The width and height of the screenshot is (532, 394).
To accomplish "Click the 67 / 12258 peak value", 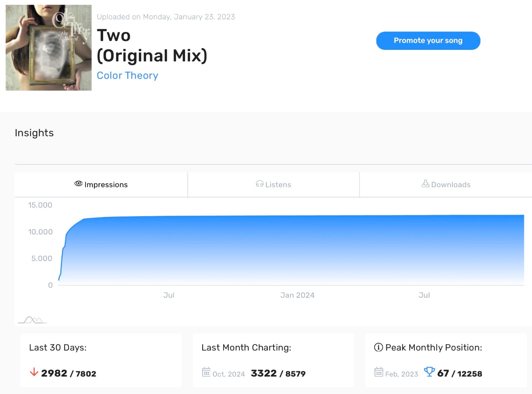I will pyautogui.click(x=460, y=373).
